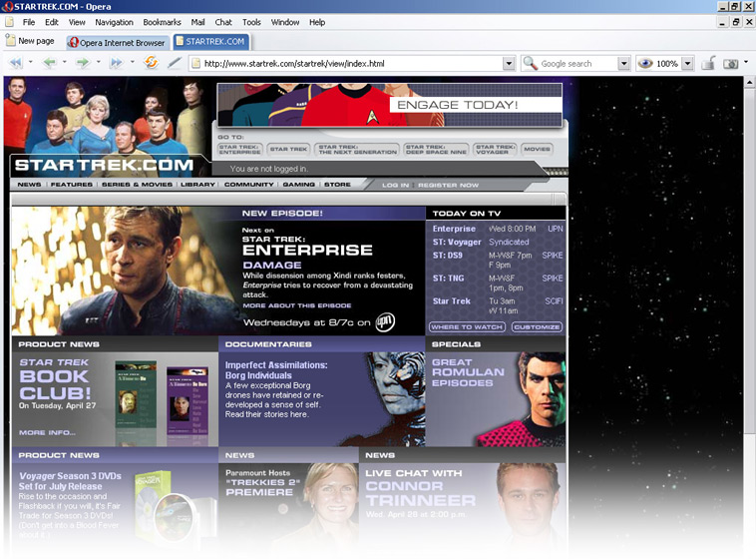Viewport: 756px width, 559px height.
Task: Click the Rewind double-arrow toolbar icon
Action: click(16, 63)
